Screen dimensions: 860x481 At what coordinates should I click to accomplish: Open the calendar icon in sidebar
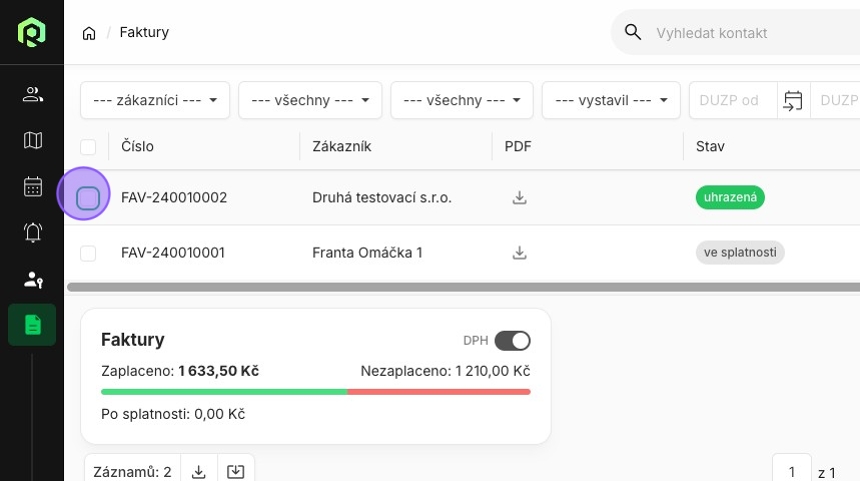tap(32, 187)
